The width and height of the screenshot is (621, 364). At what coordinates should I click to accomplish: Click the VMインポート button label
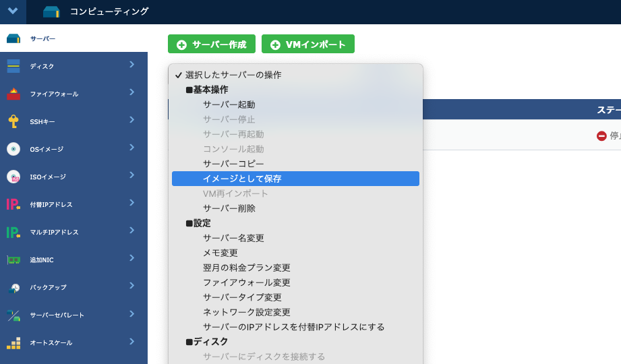pyautogui.click(x=316, y=44)
